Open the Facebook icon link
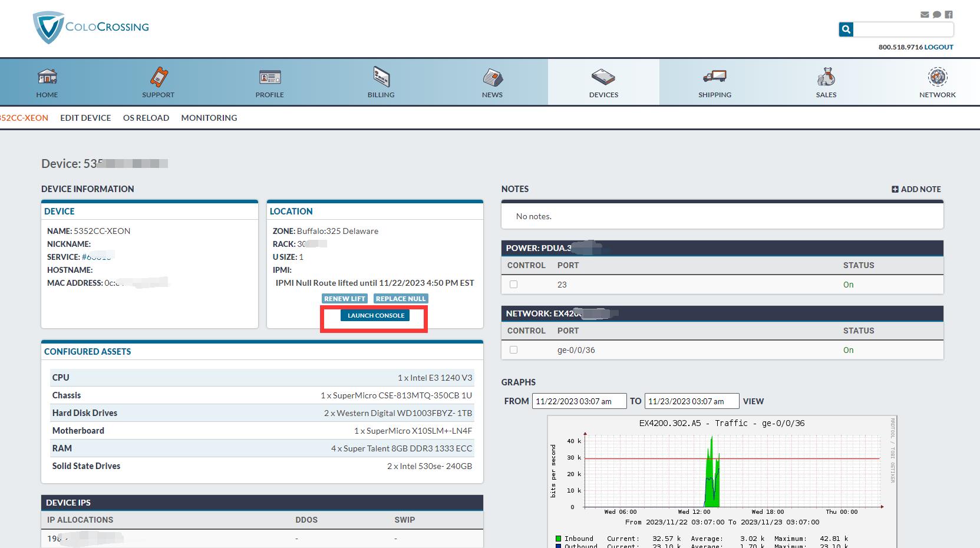980x548 pixels. pyautogui.click(x=949, y=15)
